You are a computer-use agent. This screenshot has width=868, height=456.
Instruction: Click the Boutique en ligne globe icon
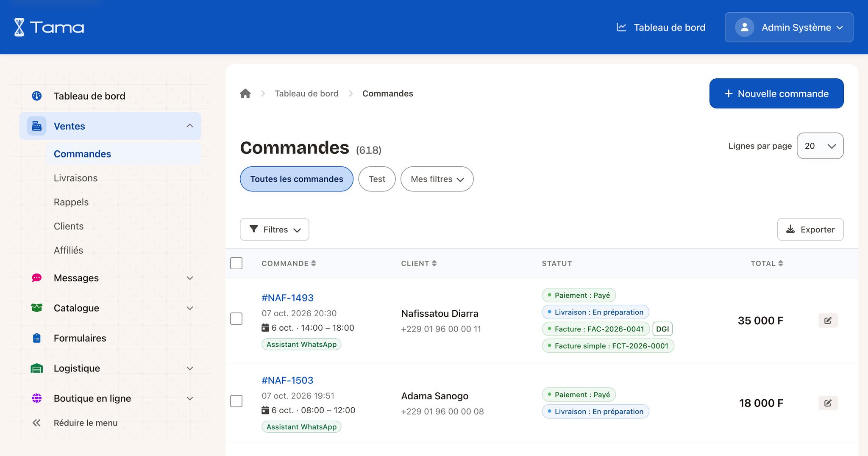(37, 398)
